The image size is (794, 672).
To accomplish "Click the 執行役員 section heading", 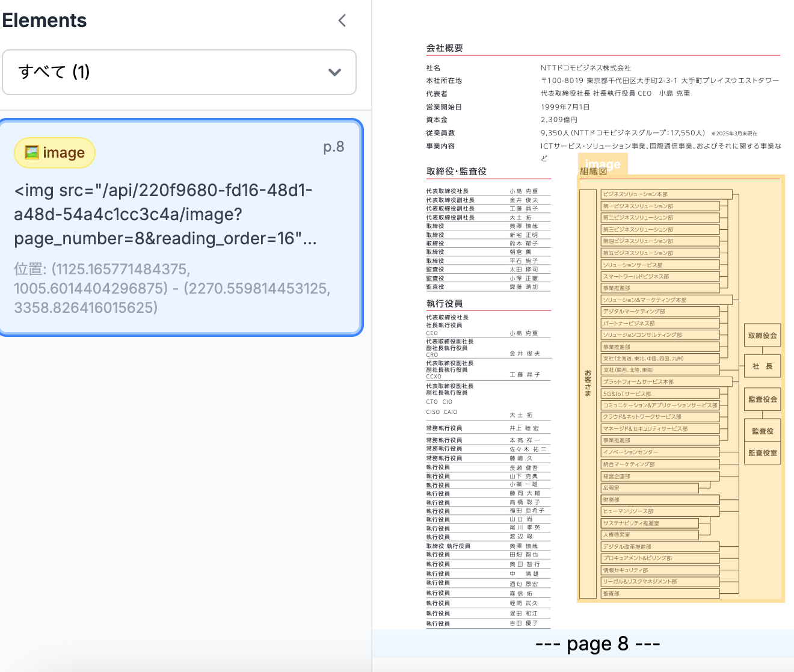I will tap(445, 304).
